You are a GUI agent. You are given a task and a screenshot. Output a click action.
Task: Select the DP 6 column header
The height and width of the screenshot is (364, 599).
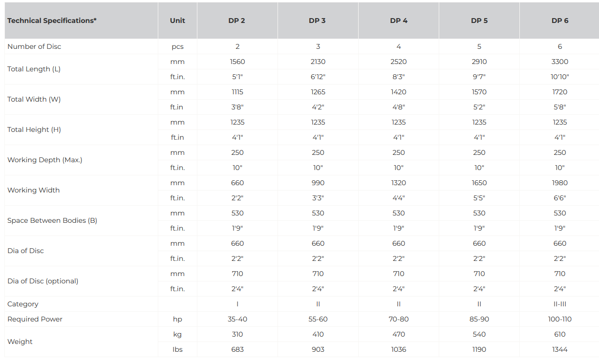pyautogui.click(x=560, y=21)
